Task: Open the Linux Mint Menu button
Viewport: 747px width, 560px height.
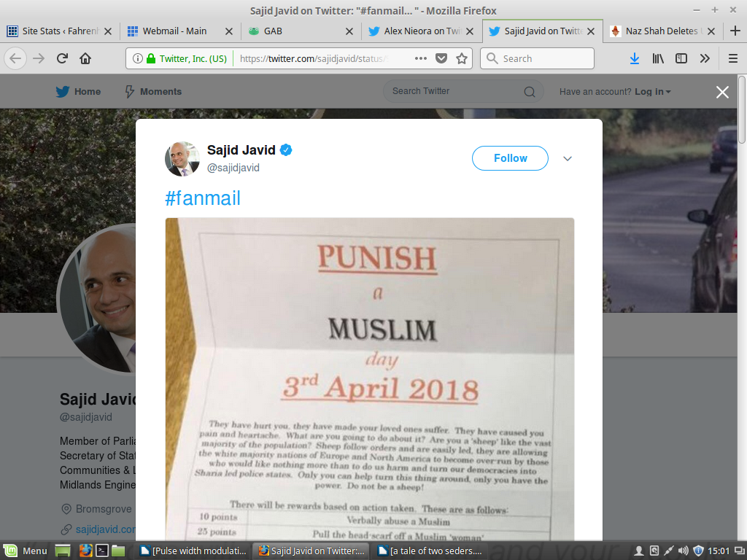Action: click(x=26, y=551)
